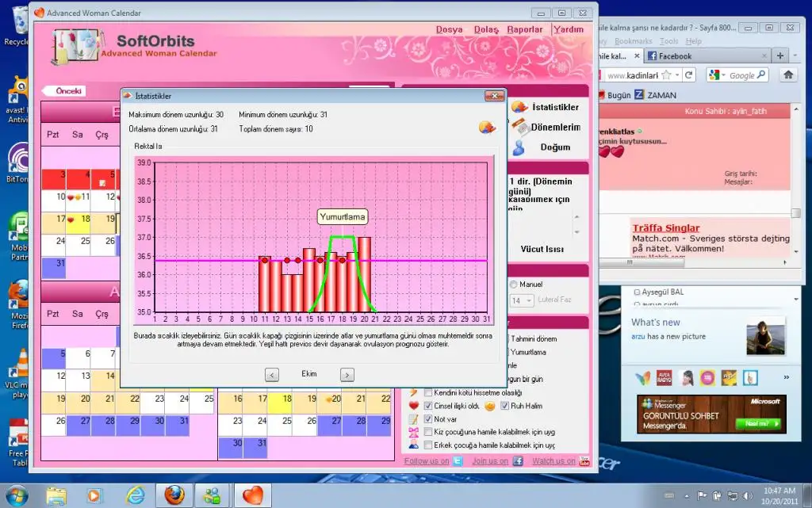
Task: Open the İstatistikler statistics icon in sidebar
Action: (x=519, y=107)
